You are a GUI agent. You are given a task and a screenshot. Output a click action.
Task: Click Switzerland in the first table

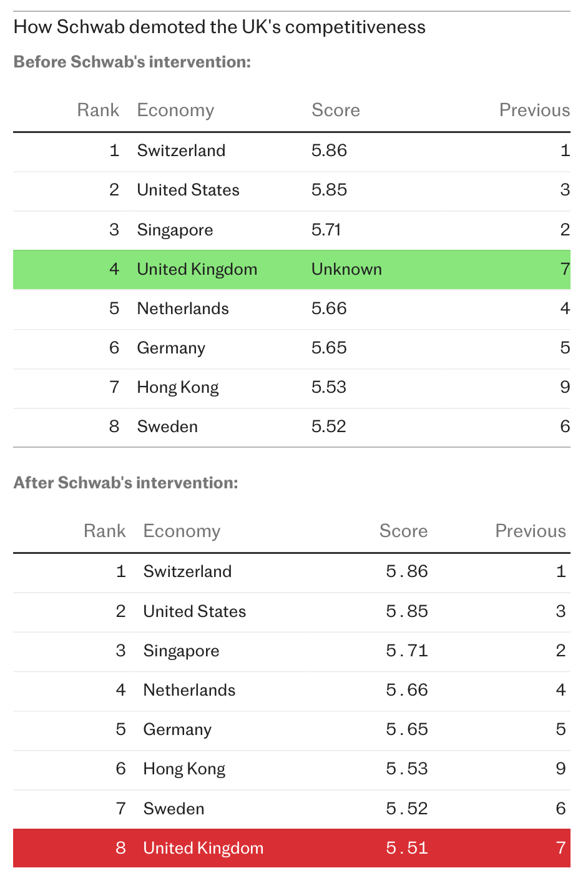[181, 150]
